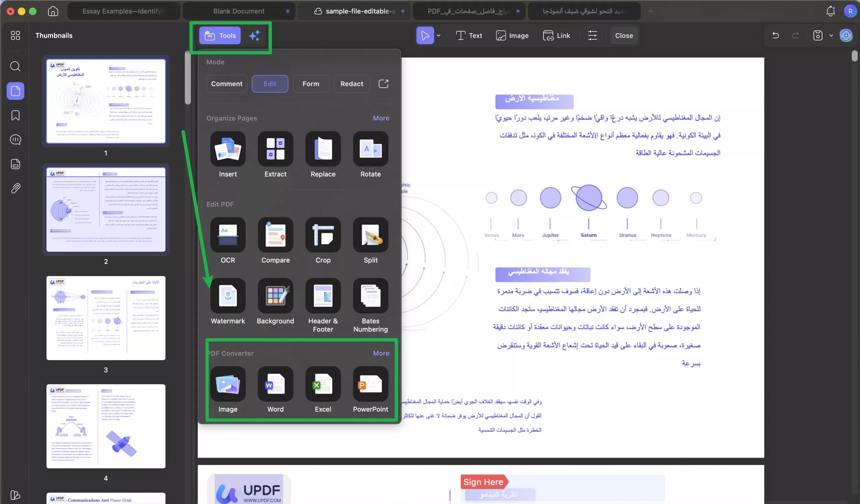Click the home icon in title bar
860x504 pixels.
[x=53, y=11]
